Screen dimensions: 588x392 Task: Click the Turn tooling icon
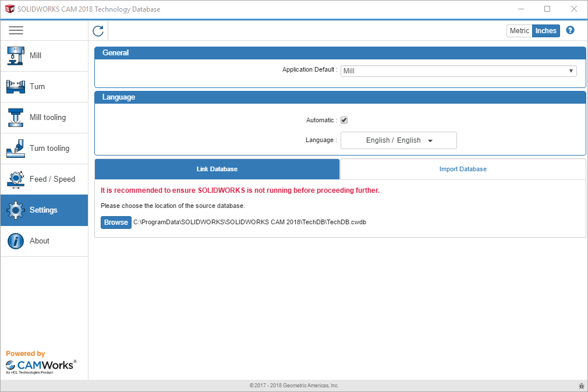tap(15, 148)
